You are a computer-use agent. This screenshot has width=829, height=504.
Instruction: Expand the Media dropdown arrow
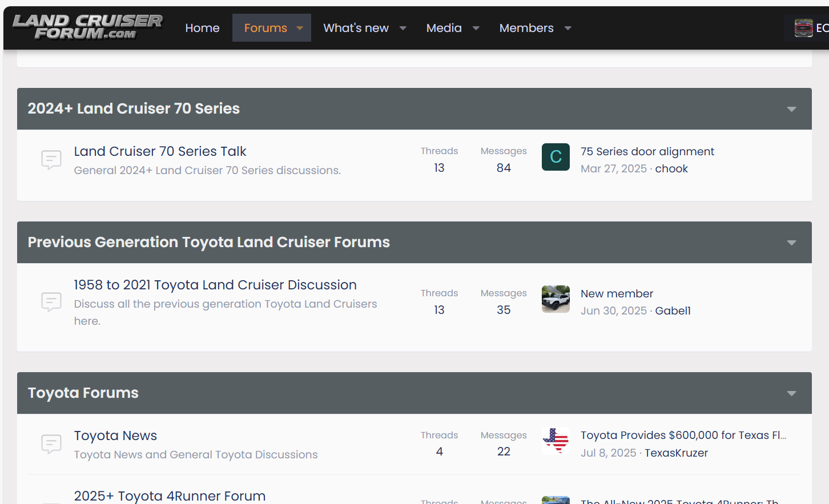click(x=476, y=28)
